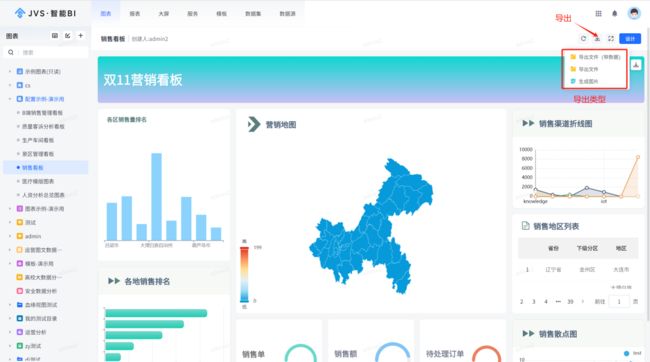Click the export icon in dashboard toolbar

[597, 39]
